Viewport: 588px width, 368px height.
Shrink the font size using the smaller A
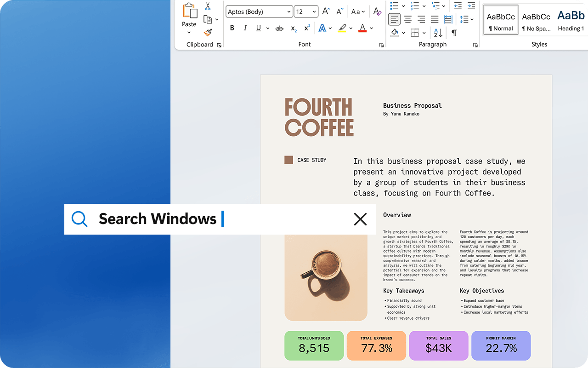click(340, 11)
